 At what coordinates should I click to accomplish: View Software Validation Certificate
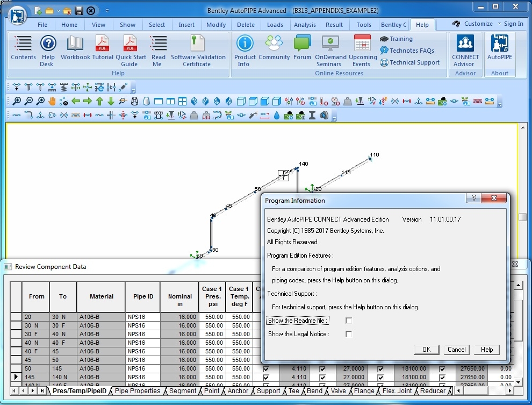click(x=198, y=51)
